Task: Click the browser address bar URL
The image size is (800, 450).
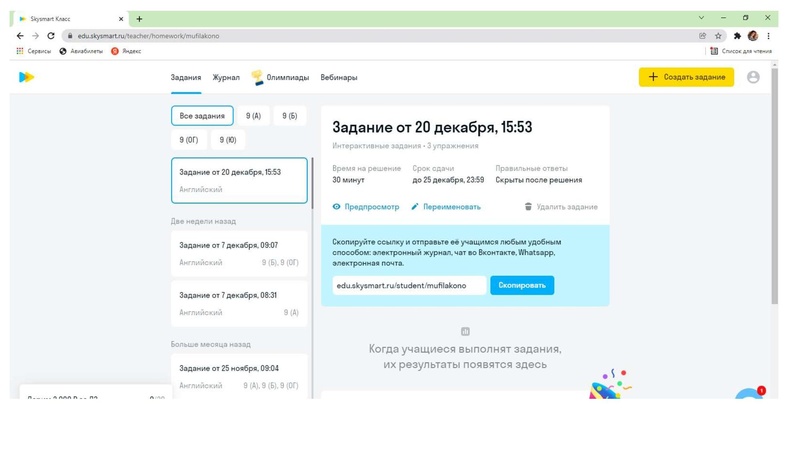Action: (x=148, y=36)
